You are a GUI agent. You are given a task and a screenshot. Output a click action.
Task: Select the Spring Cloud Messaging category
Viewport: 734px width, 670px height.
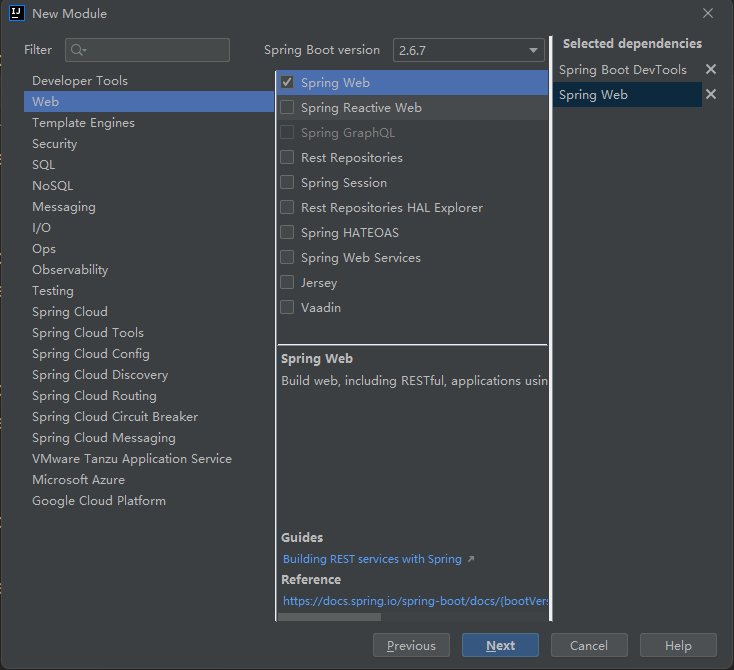coord(149,438)
